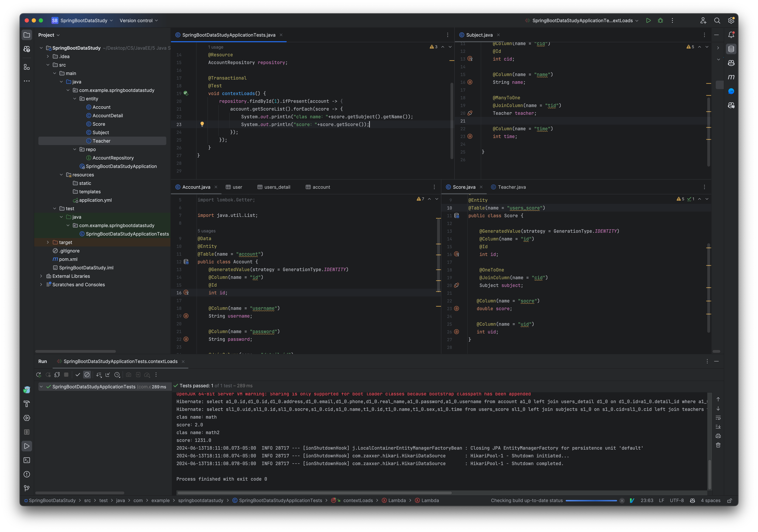This screenshot has width=758, height=532.
Task: Open Search Everywhere magnifier
Action: point(717,20)
